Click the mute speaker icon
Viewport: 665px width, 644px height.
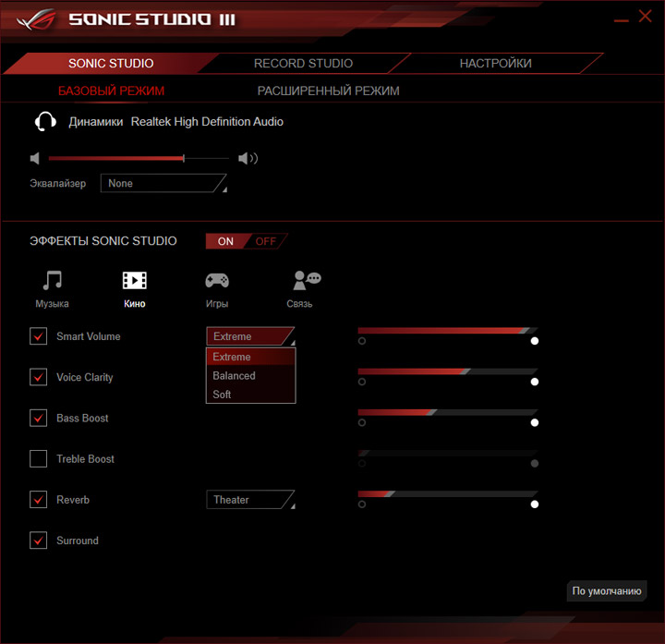35,158
